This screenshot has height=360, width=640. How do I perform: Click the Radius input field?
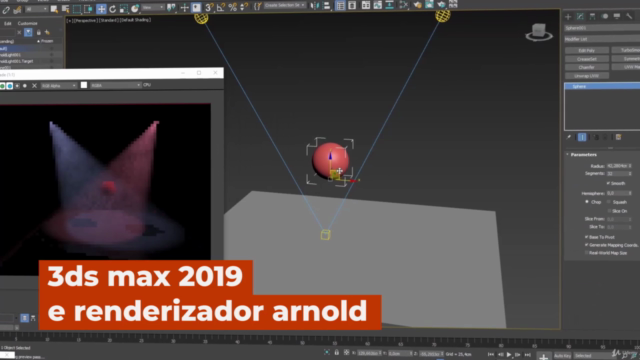pyautogui.click(x=617, y=166)
